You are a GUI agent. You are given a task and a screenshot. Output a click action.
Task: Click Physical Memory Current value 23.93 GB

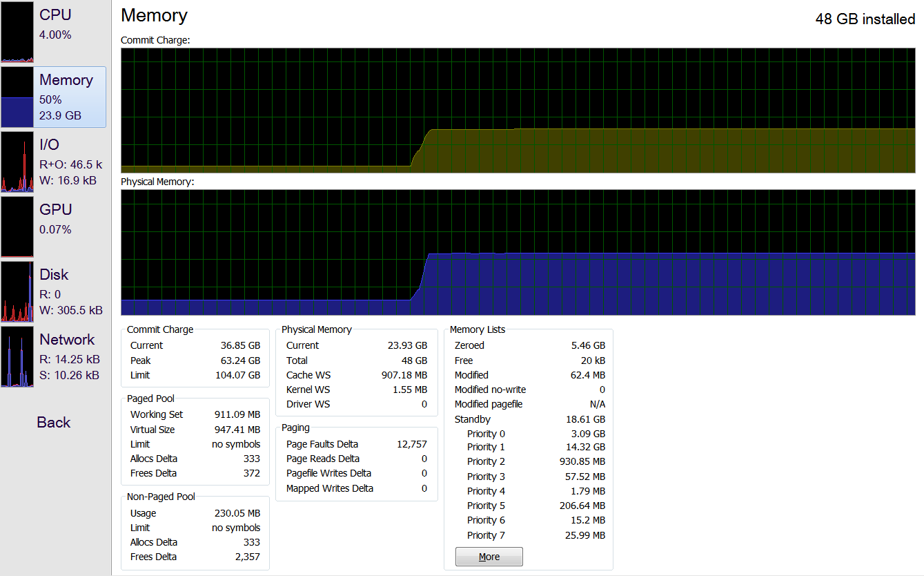[407, 345]
